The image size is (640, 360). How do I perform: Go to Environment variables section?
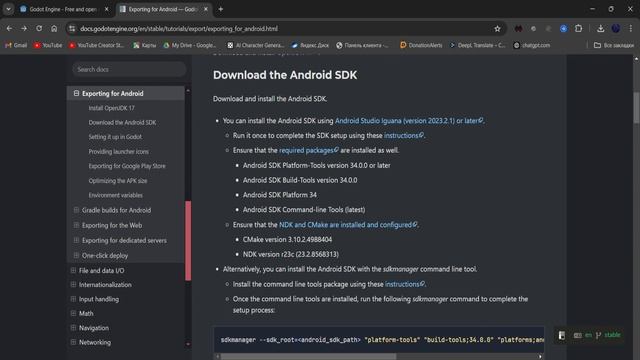pyautogui.click(x=116, y=195)
